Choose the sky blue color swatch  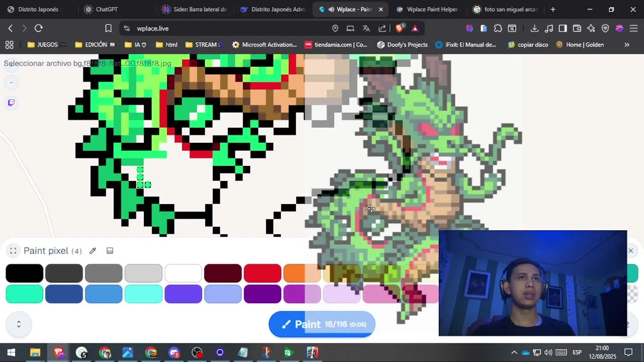click(104, 294)
